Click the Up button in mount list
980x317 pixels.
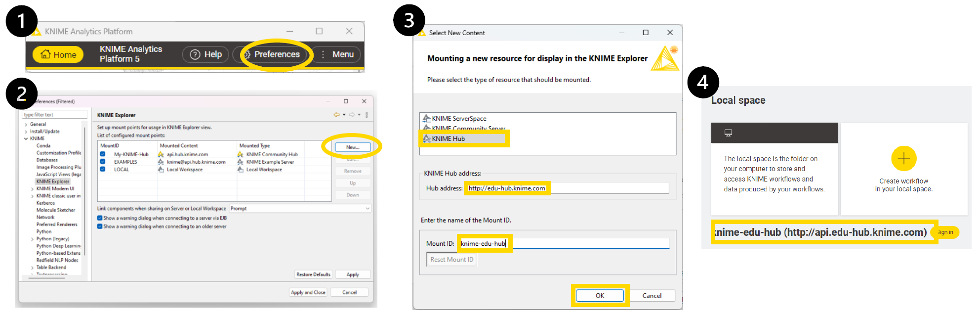click(x=353, y=183)
